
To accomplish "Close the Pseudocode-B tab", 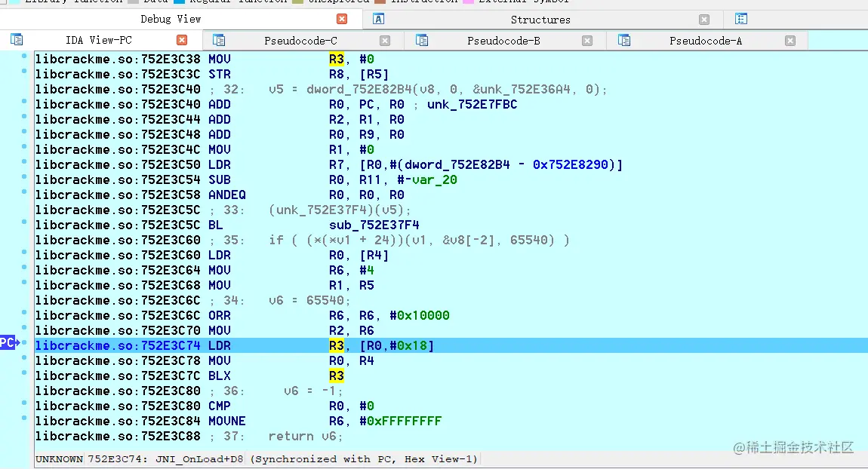I will click(x=587, y=41).
